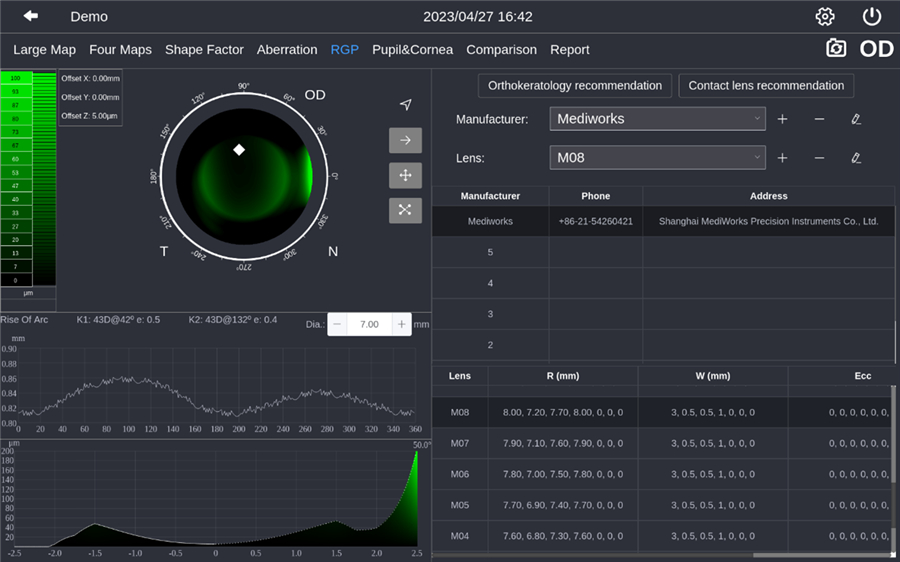Click the manufacturer table vertical scrollbar

(x=897, y=342)
